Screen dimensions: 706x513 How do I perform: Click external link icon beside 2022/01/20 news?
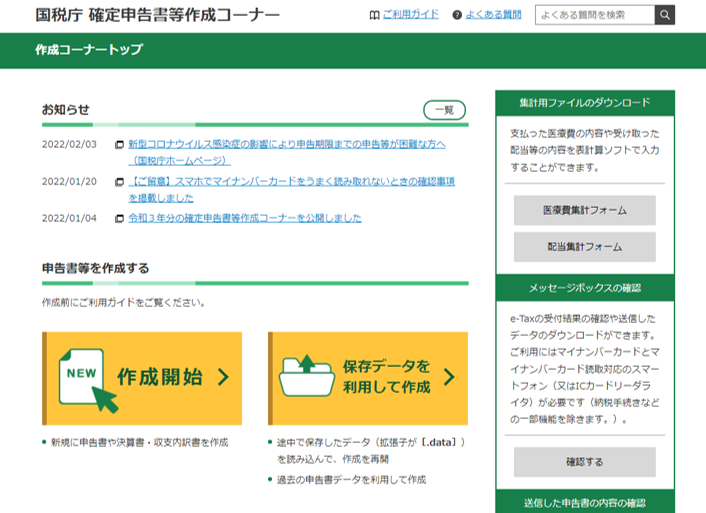[x=120, y=182]
